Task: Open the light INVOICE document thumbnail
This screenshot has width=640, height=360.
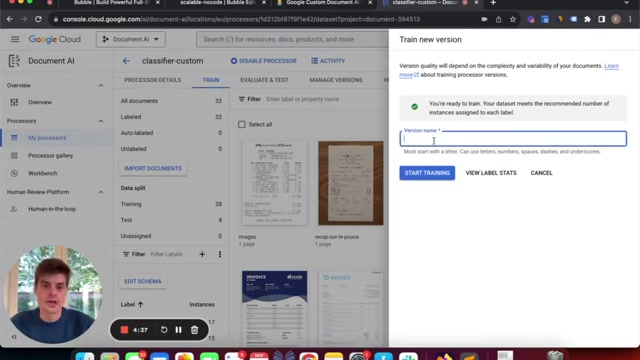Action: (x=351, y=309)
